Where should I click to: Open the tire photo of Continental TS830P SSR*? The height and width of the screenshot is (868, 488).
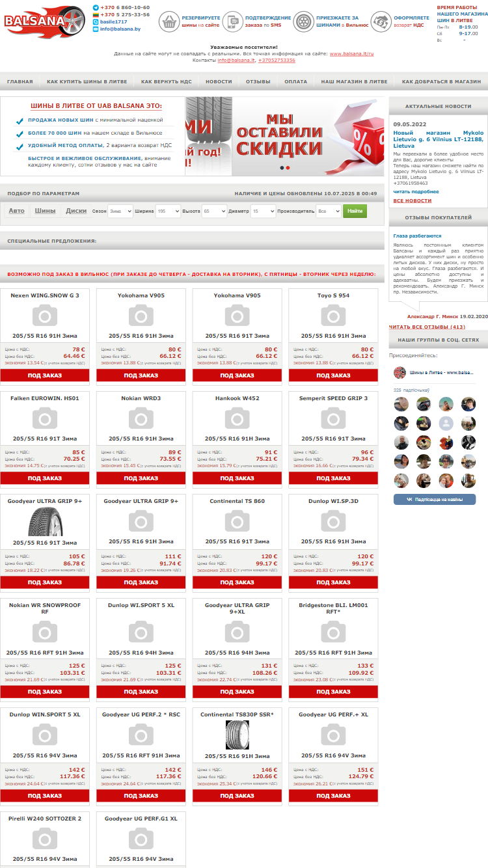237,735
